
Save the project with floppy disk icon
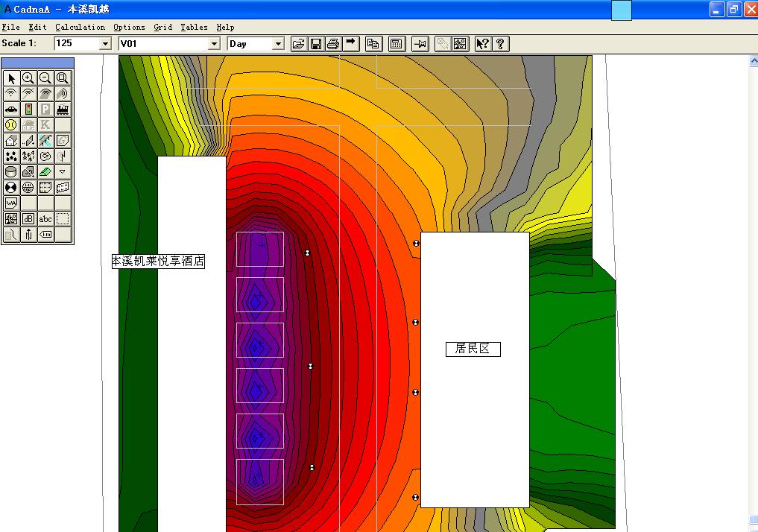click(316, 44)
